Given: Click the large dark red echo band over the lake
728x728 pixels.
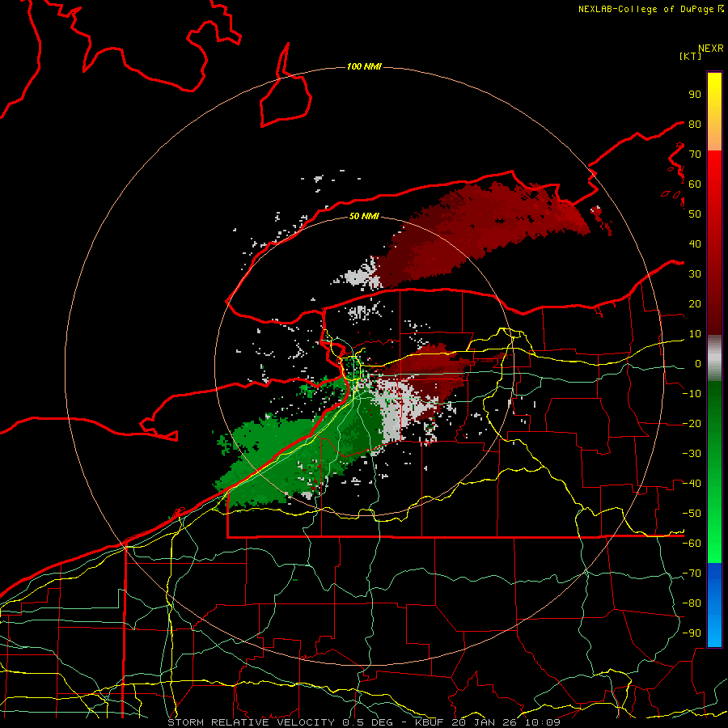Looking at the screenshot, I should pyautogui.click(x=483, y=232).
